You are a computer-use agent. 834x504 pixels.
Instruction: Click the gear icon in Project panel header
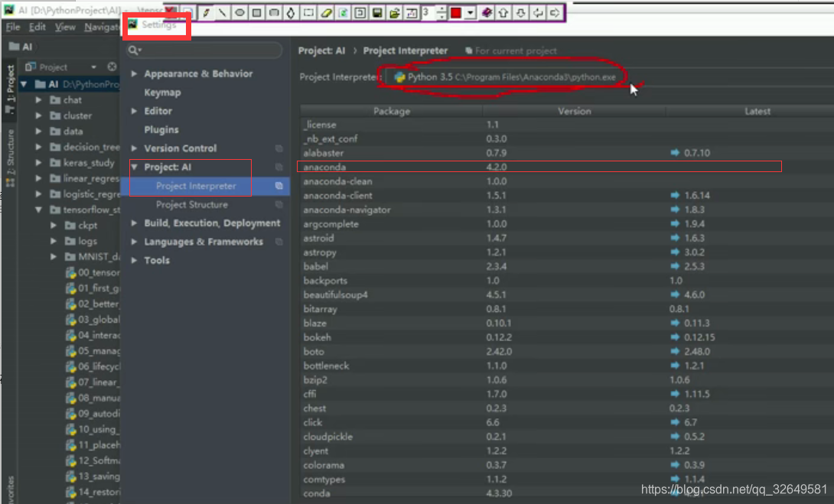[x=112, y=67]
